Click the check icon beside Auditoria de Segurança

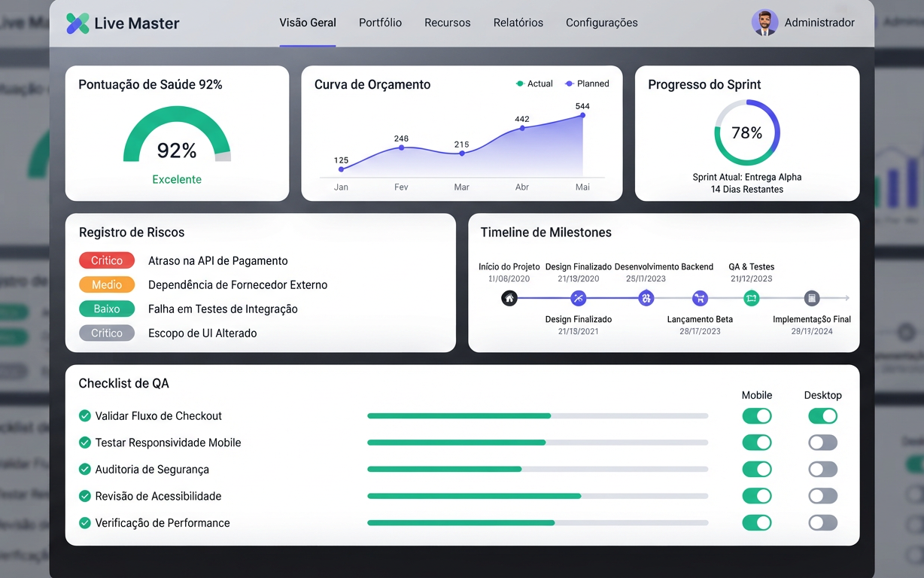tap(85, 469)
